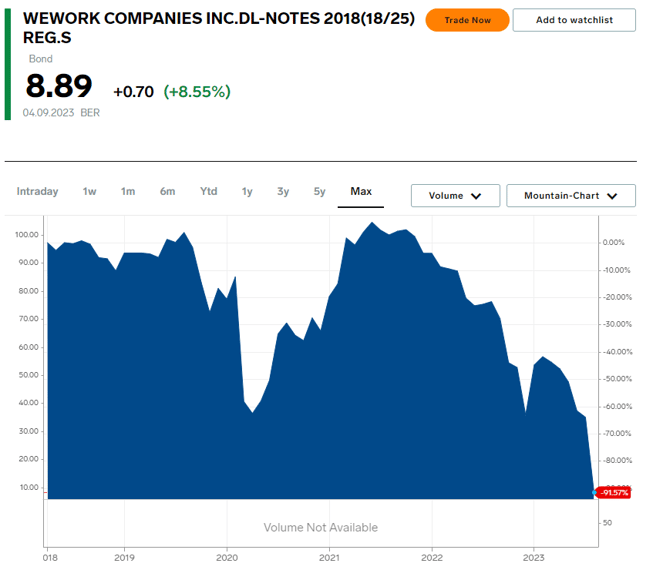This screenshot has height=580, width=653.
Task: Click the BER exchange label
Action: tap(90, 113)
